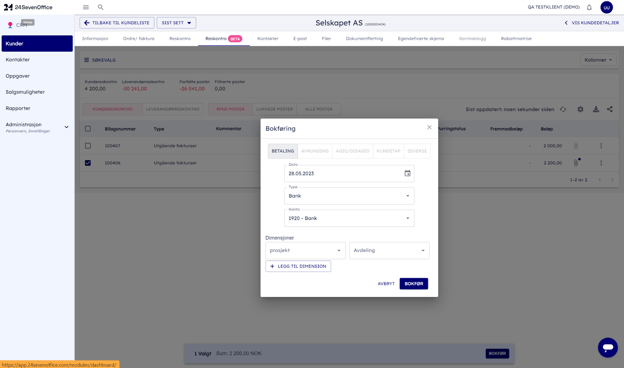The height and width of the screenshot is (368, 624).
Task: Open the Konto dropdown 1920 - Bank
Action: click(x=349, y=218)
